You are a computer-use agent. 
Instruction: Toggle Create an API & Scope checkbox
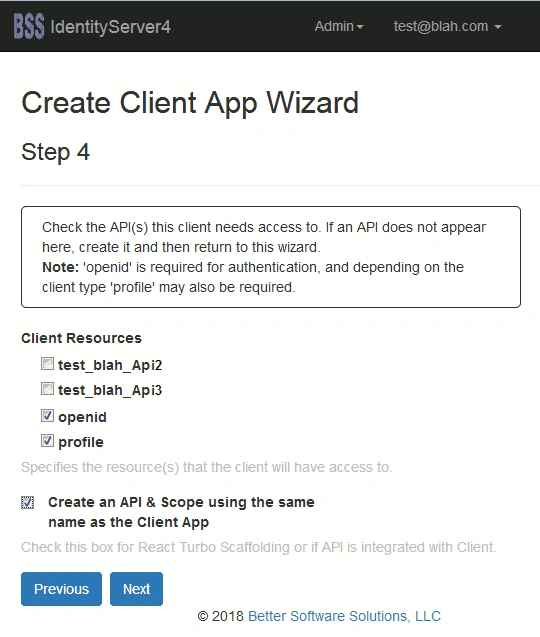pos(28,503)
